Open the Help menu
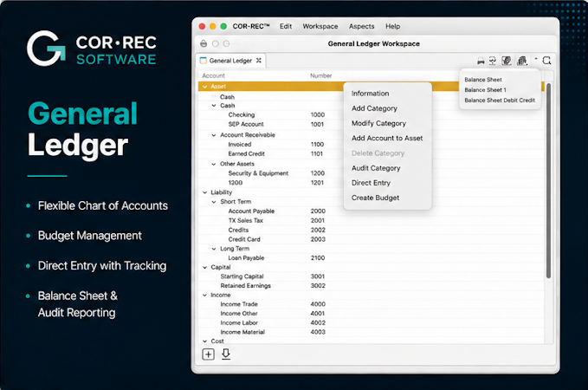 coord(392,26)
